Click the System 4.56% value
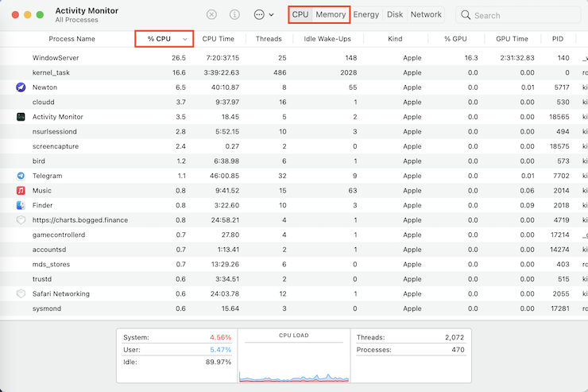 [x=221, y=337]
